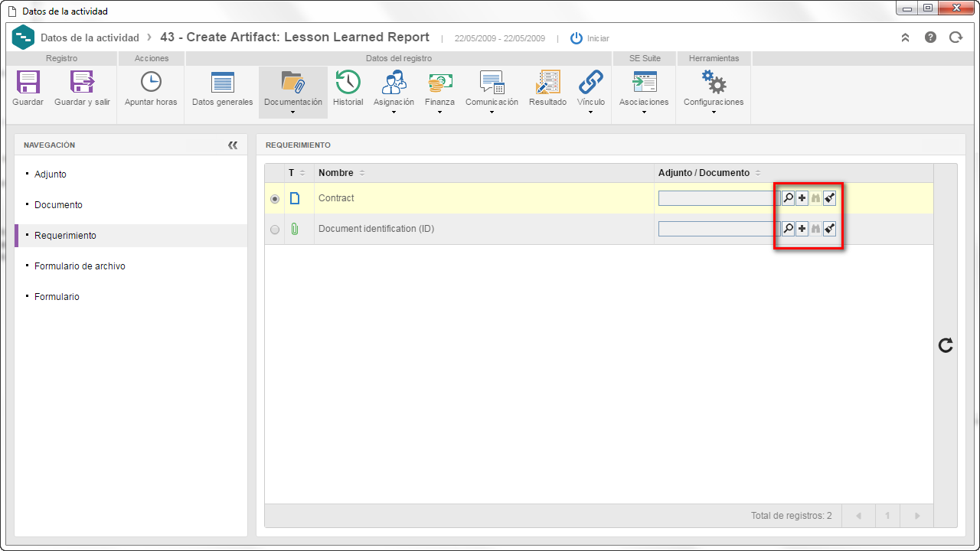This screenshot has height=551, width=980.
Task: Click the double chevron up header icon
Action: coord(905,37)
